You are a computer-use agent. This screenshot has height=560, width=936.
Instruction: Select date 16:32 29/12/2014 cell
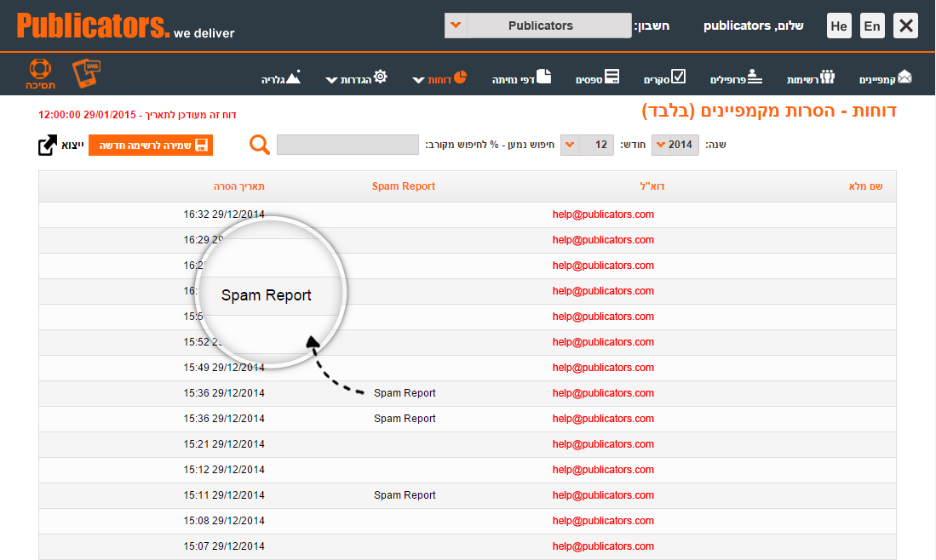224,214
